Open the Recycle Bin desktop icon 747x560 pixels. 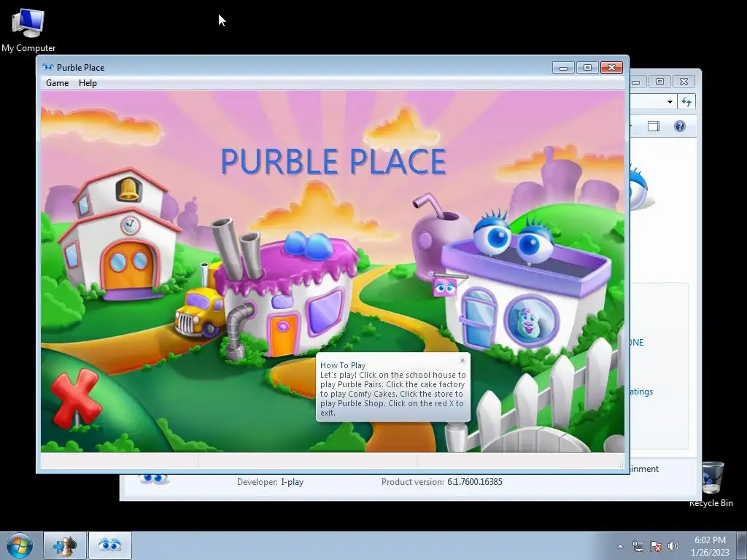pos(711,484)
